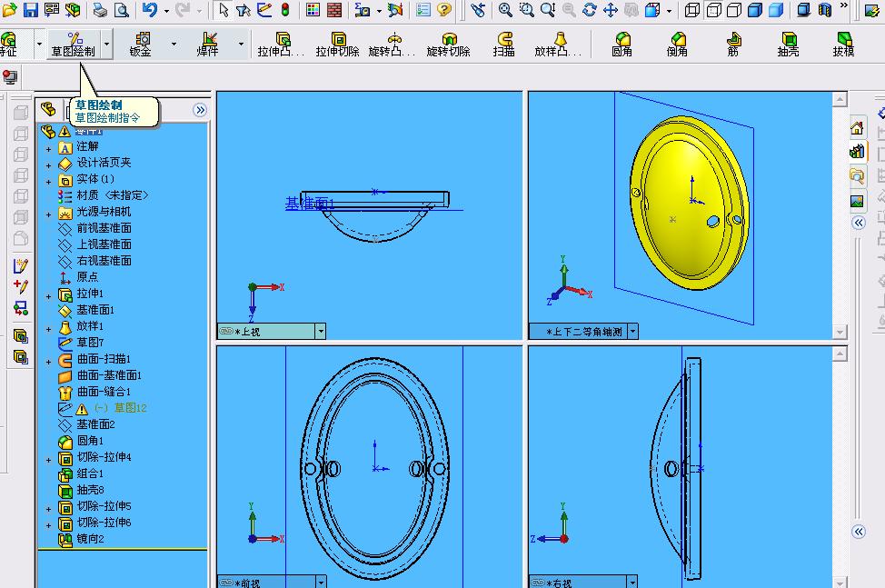885x588 pixels.
Task: Click the Zoom to Area icon
Action: click(x=527, y=10)
